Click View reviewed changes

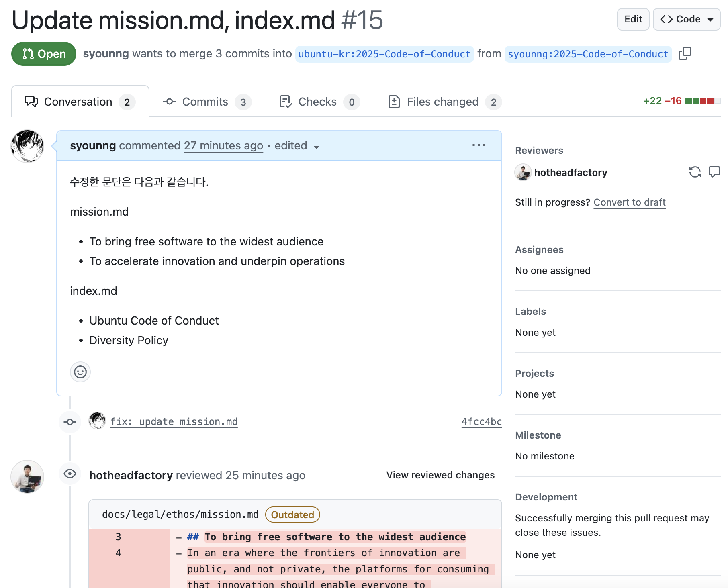point(440,475)
